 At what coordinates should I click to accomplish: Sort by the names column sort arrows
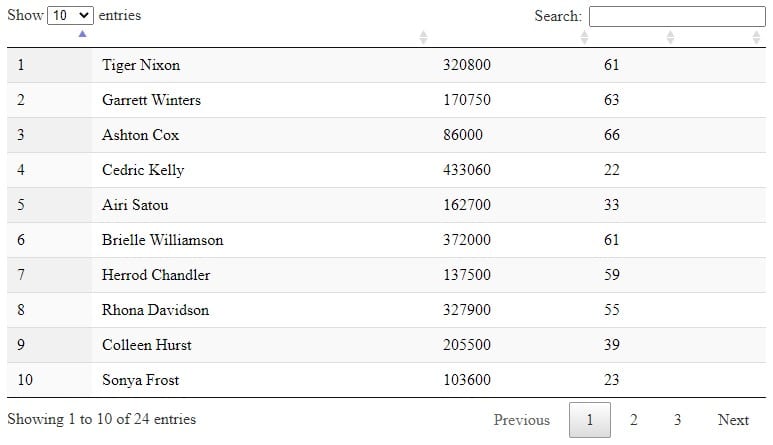pyautogui.click(x=423, y=37)
